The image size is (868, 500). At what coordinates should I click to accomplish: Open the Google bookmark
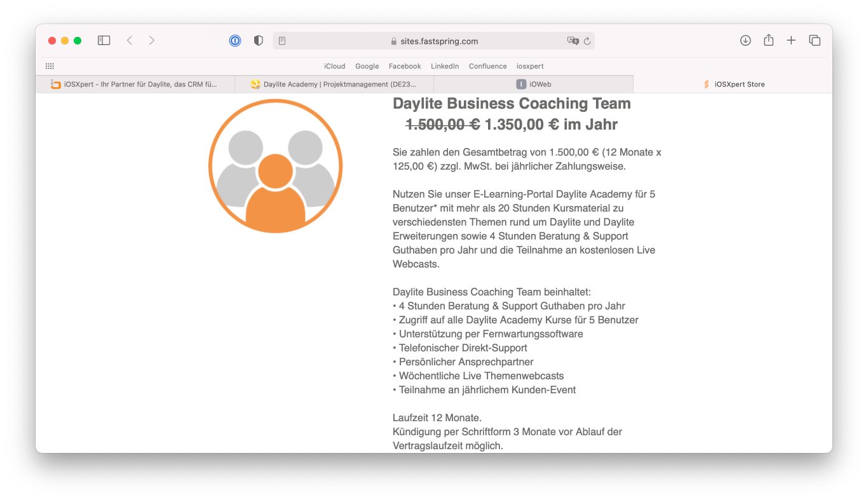click(x=367, y=66)
